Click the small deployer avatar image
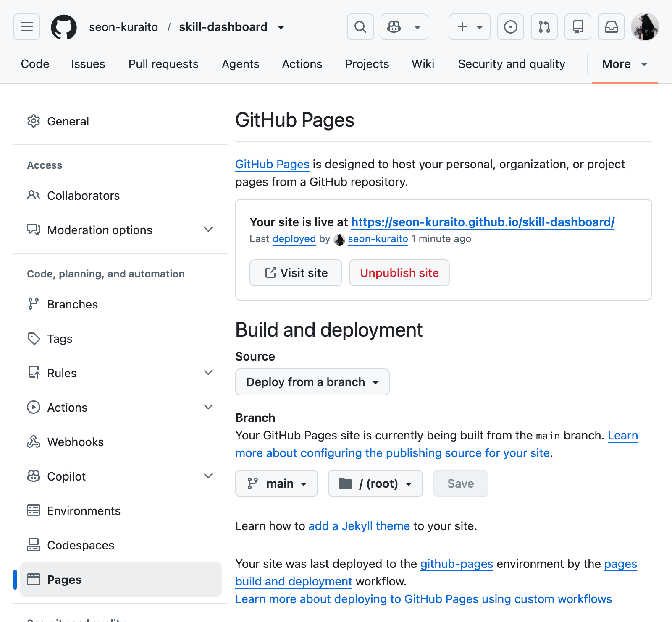The width and height of the screenshot is (672, 622). 339,239
